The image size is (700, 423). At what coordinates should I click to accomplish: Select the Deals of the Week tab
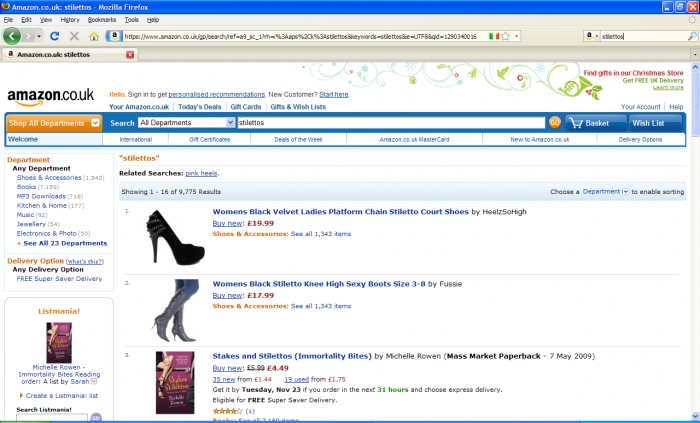298,140
